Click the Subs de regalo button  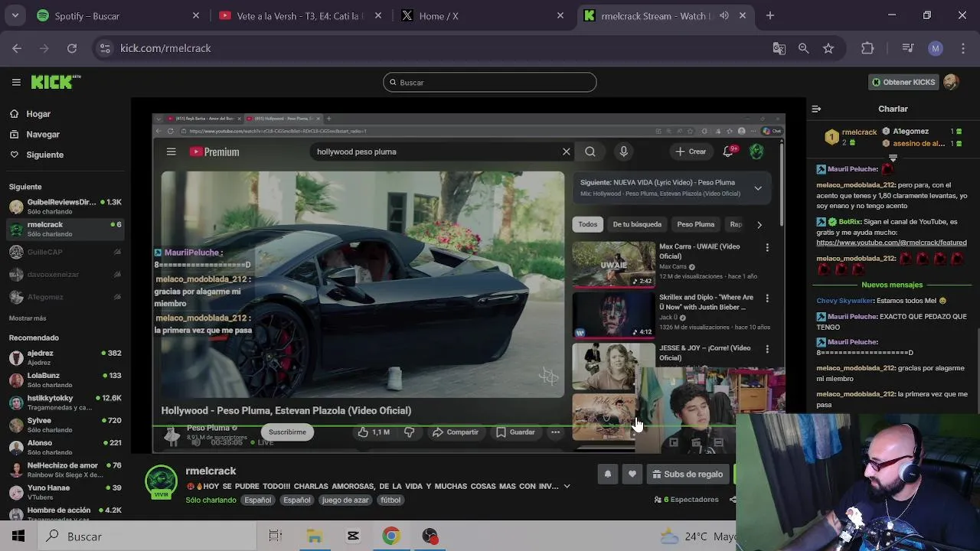pyautogui.click(x=688, y=474)
